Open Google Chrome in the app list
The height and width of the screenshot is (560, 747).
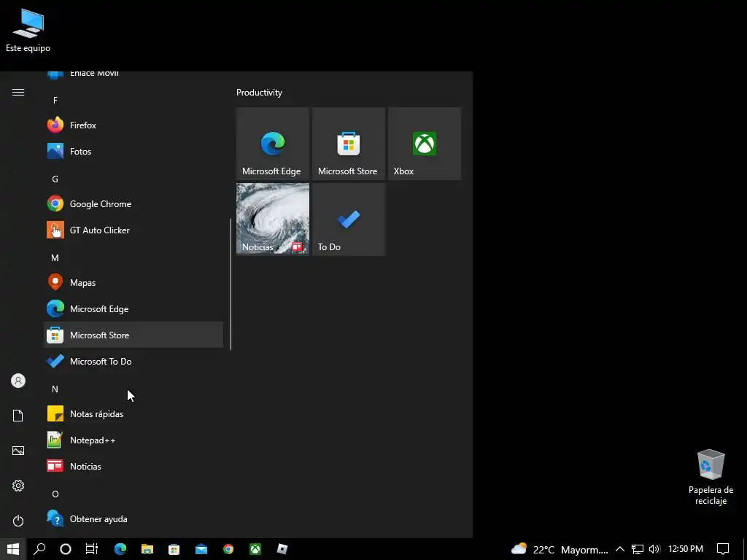click(133, 204)
